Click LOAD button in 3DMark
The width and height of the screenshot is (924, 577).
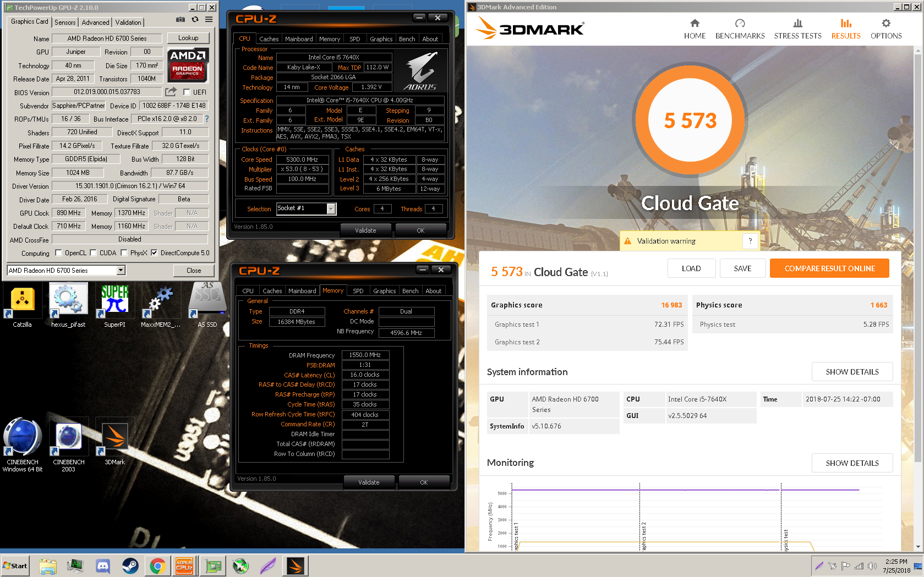pyautogui.click(x=691, y=268)
